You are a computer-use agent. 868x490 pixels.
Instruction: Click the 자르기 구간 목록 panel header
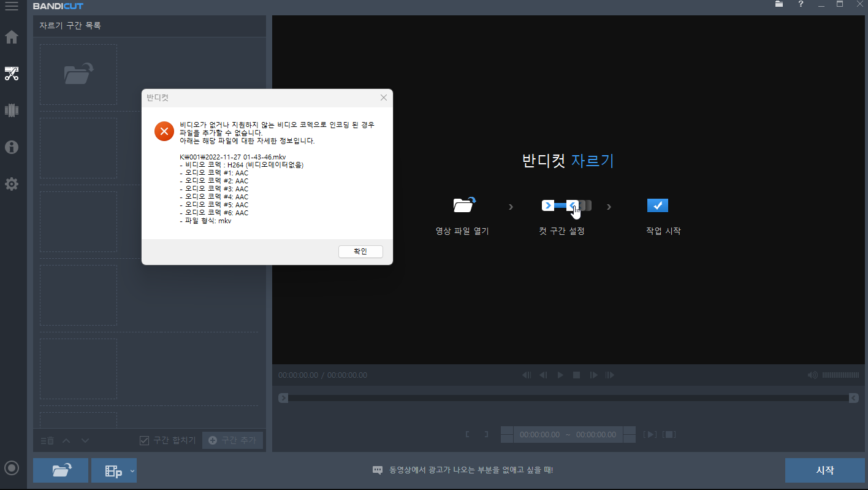tap(150, 26)
